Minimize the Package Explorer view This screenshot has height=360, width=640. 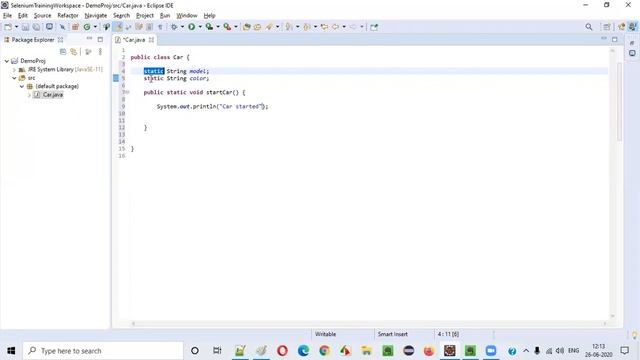pyautogui.click(x=89, y=39)
